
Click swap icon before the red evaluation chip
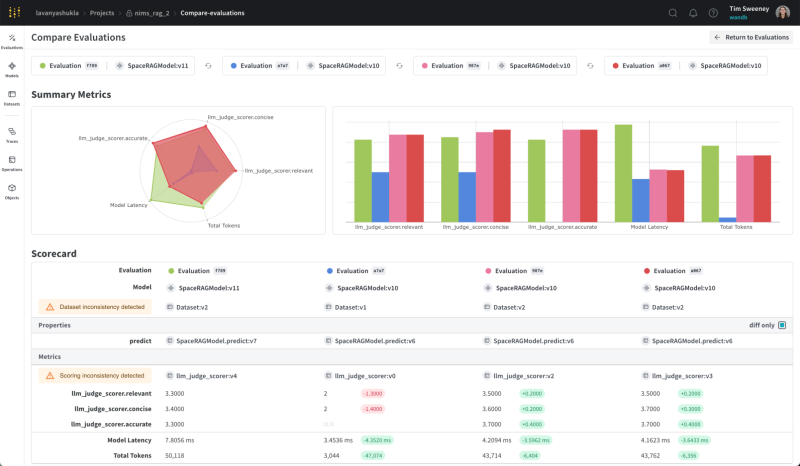tap(590, 66)
